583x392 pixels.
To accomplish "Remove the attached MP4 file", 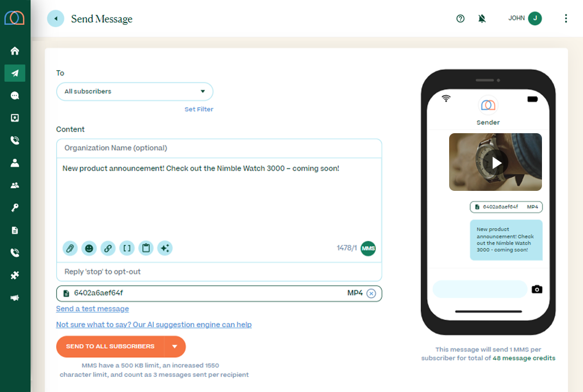I will [x=371, y=293].
